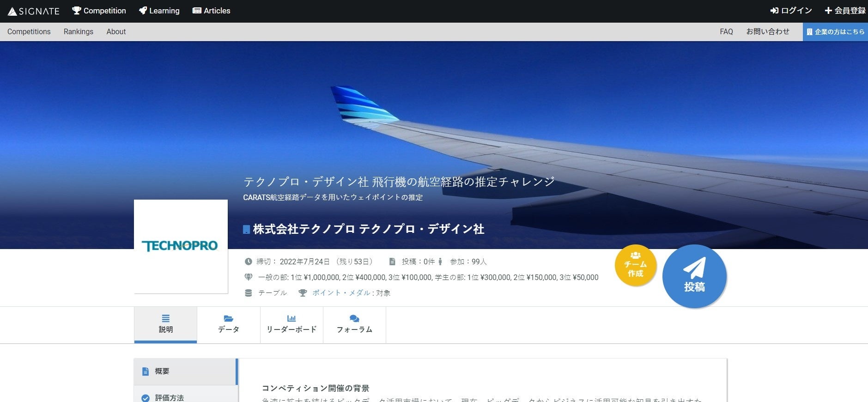This screenshot has width=868, height=402.
Task: Click the diamond prize icon
Action: 249,277
